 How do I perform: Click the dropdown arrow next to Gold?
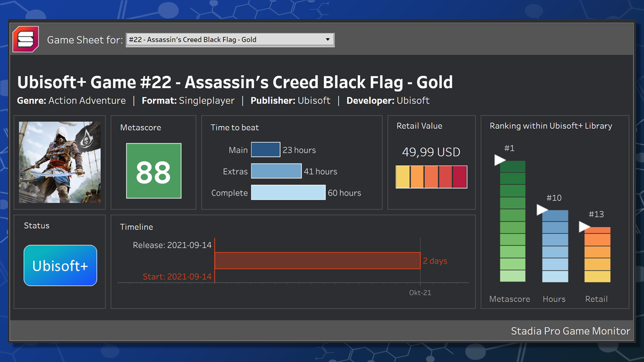(328, 40)
